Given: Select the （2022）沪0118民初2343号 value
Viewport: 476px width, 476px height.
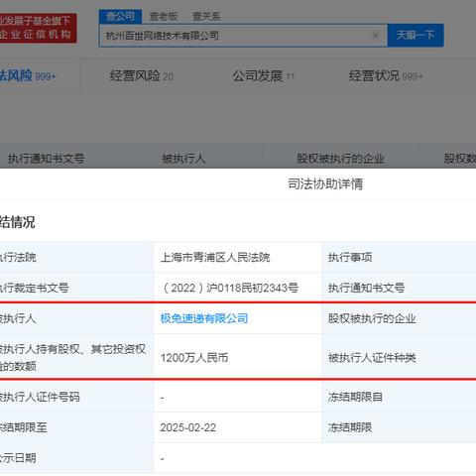Looking at the screenshot, I should (229, 288).
